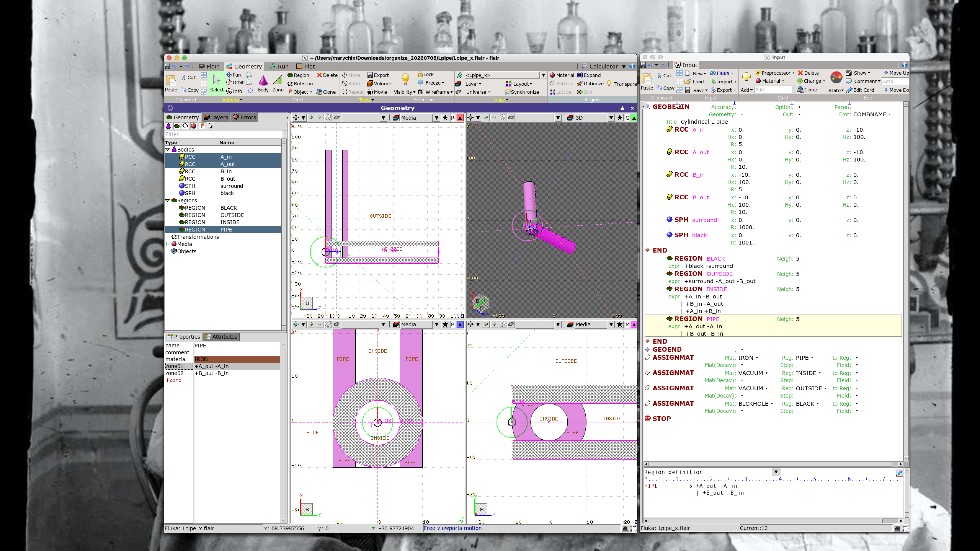
Task: Open the Volume tool
Action: click(x=379, y=83)
